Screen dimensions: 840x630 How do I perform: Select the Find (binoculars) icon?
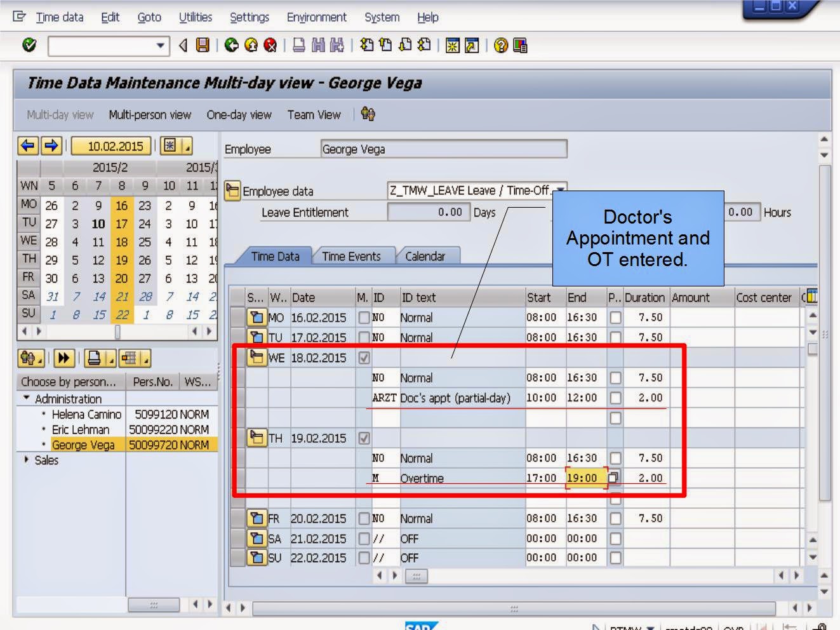point(317,44)
